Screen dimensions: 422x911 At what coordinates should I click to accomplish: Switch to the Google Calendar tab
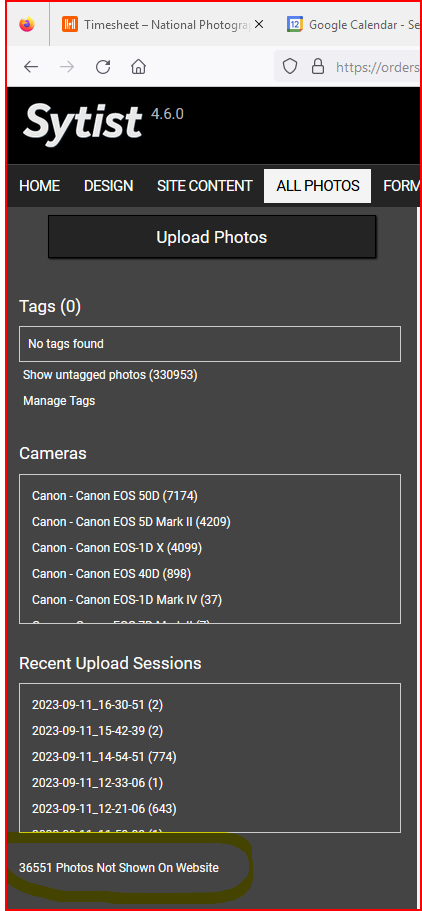tap(353, 24)
